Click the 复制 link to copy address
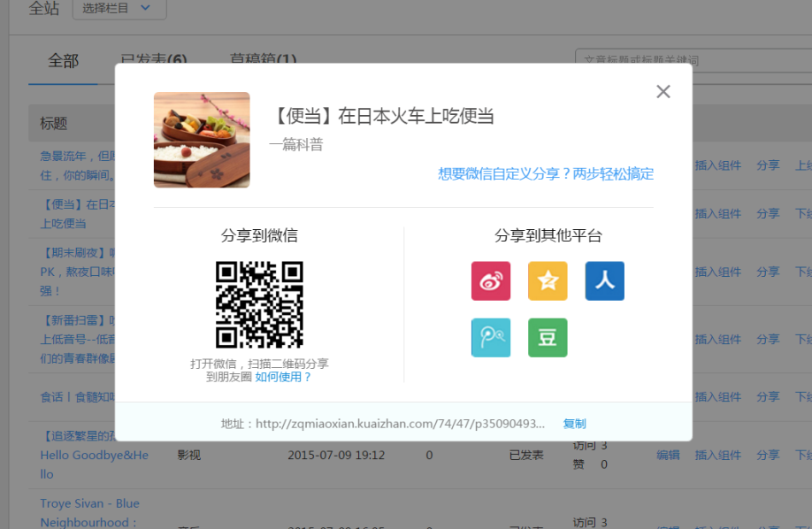812x529 pixels. click(x=574, y=424)
